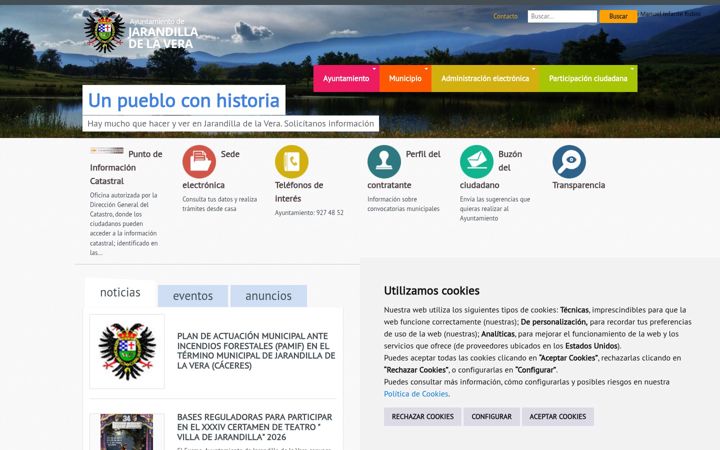Expand the Participación ciudadana dropdown arrow
Screen dimensions: 720x450
(632, 69)
